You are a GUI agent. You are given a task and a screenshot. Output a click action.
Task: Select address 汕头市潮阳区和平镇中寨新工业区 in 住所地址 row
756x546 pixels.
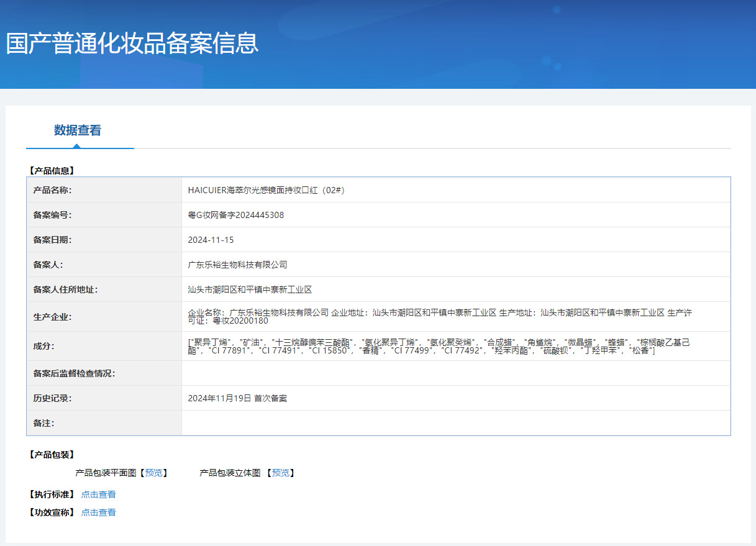[250, 289]
